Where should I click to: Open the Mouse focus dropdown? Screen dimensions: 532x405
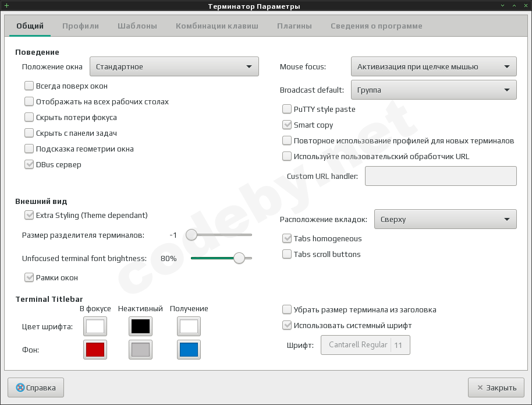point(434,66)
